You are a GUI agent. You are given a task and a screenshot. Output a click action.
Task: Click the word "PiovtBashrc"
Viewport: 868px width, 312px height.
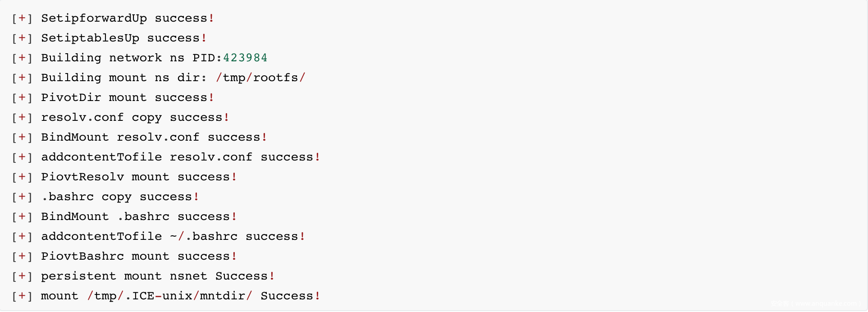point(82,257)
